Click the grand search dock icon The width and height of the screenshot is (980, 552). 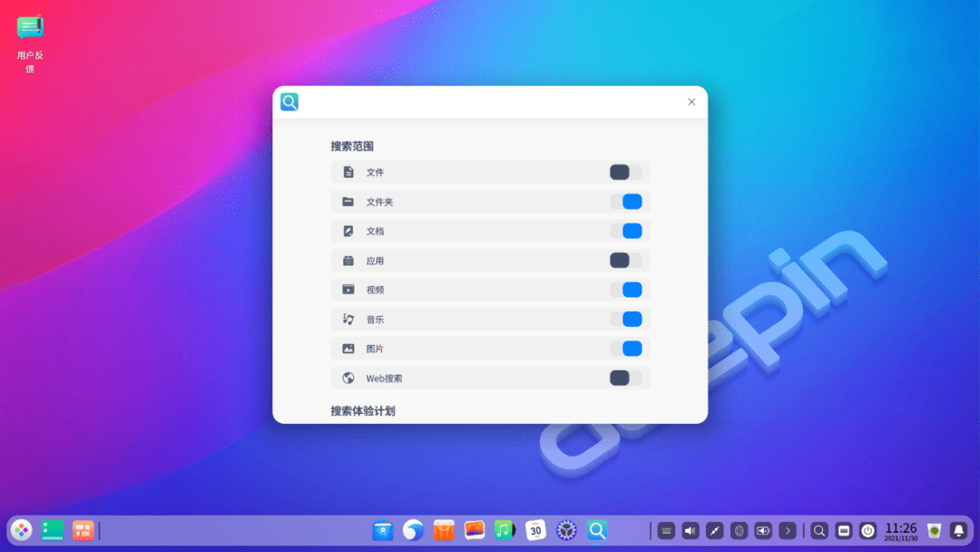[x=597, y=530]
